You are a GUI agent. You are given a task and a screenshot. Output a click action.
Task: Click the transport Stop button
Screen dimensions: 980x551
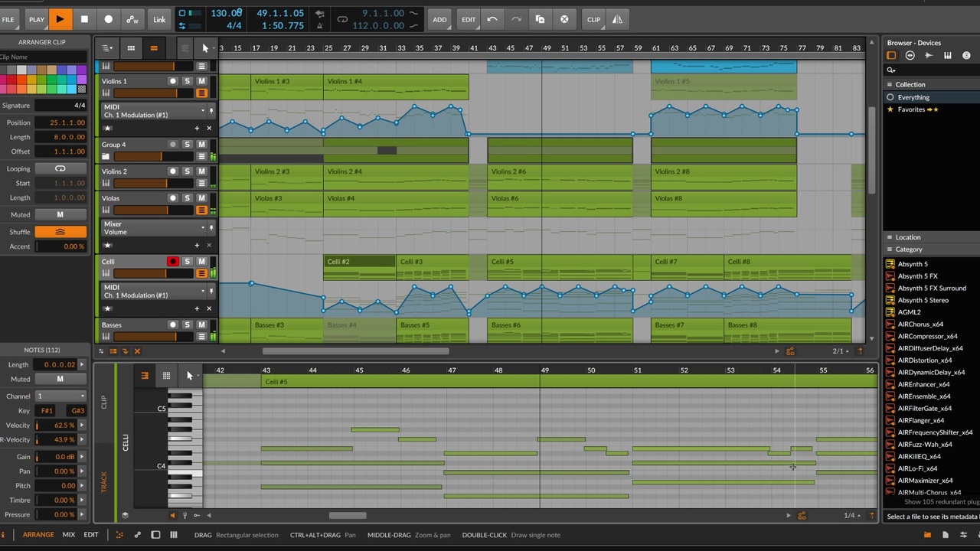(84, 19)
